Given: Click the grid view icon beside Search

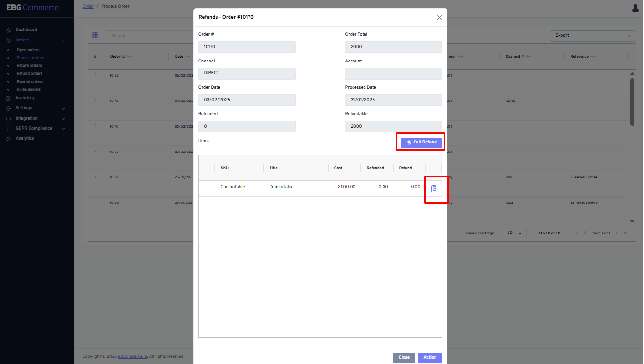Looking at the screenshot, I should point(95,35).
